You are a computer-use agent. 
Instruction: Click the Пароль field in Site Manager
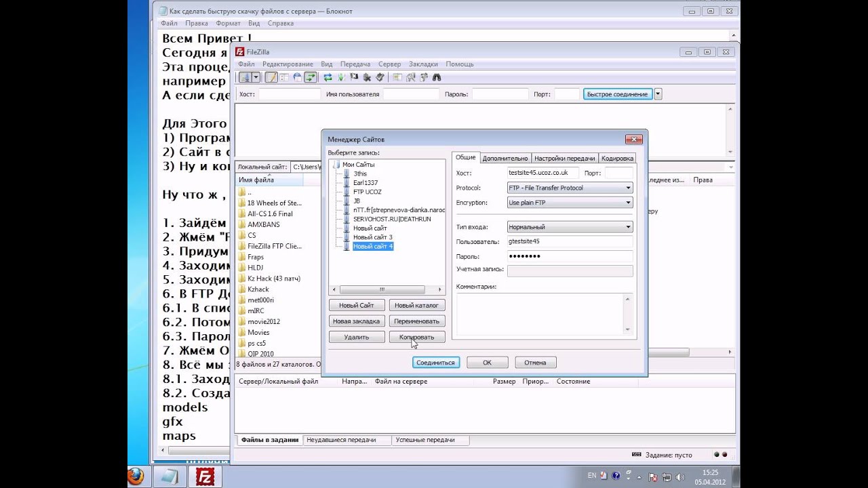570,256
